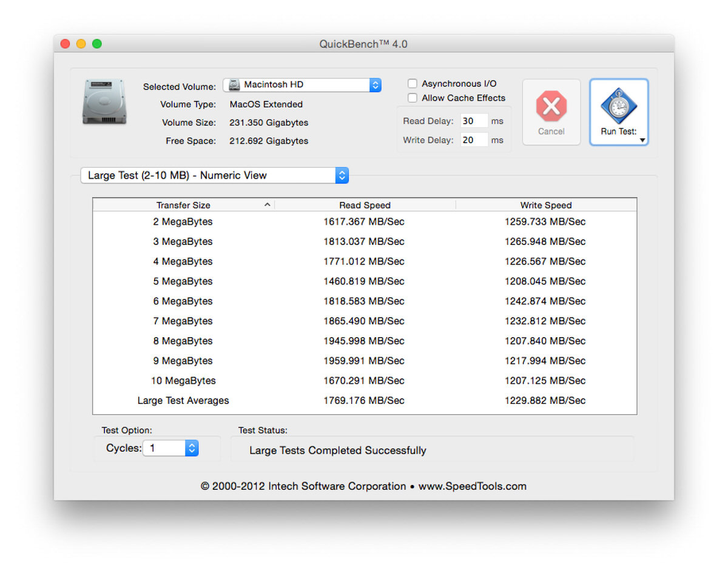Image resolution: width=728 pixels, height=573 pixels.
Task: Select the 5 MegaBytes row
Action: point(365,281)
